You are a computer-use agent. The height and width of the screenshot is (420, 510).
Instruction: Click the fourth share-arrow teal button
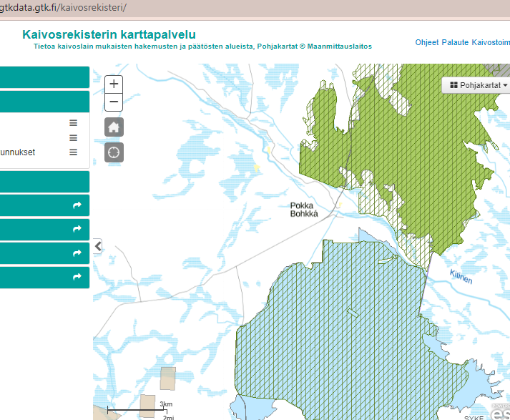point(44,278)
